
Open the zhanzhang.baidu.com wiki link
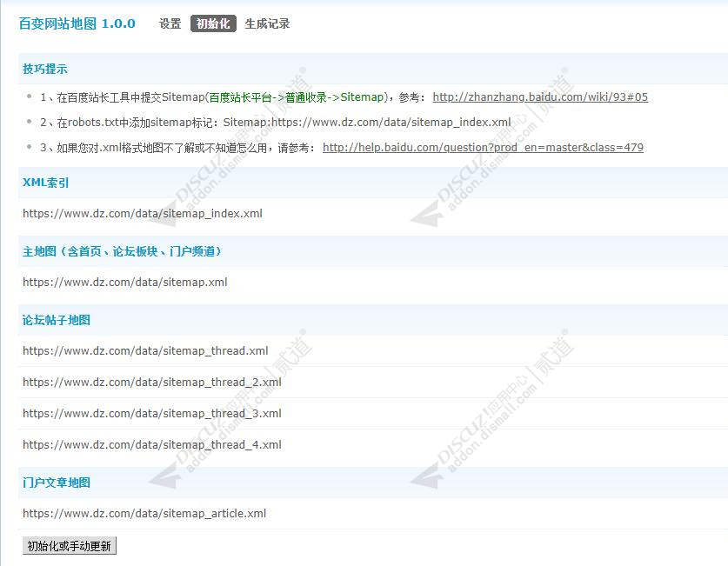coord(540,97)
